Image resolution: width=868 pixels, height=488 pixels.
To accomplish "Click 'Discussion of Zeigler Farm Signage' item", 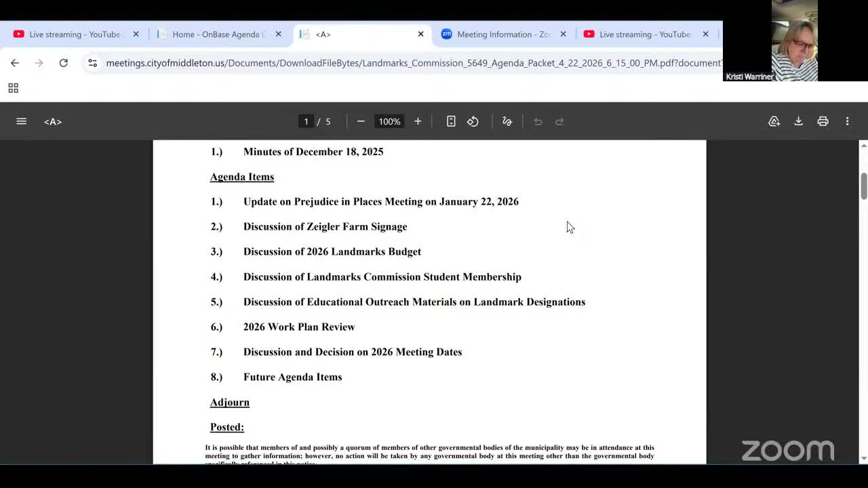I will coord(325,226).
